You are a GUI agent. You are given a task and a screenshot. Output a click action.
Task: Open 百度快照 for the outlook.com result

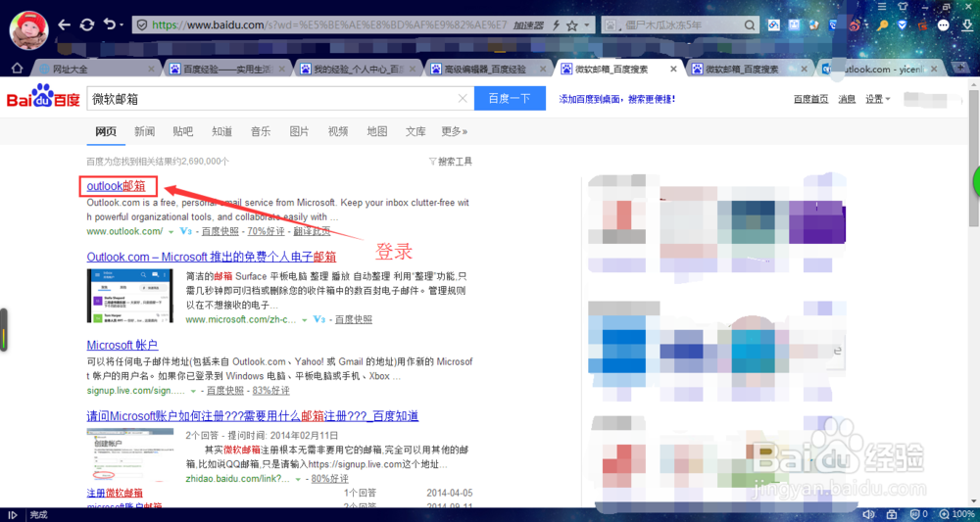click(220, 231)
